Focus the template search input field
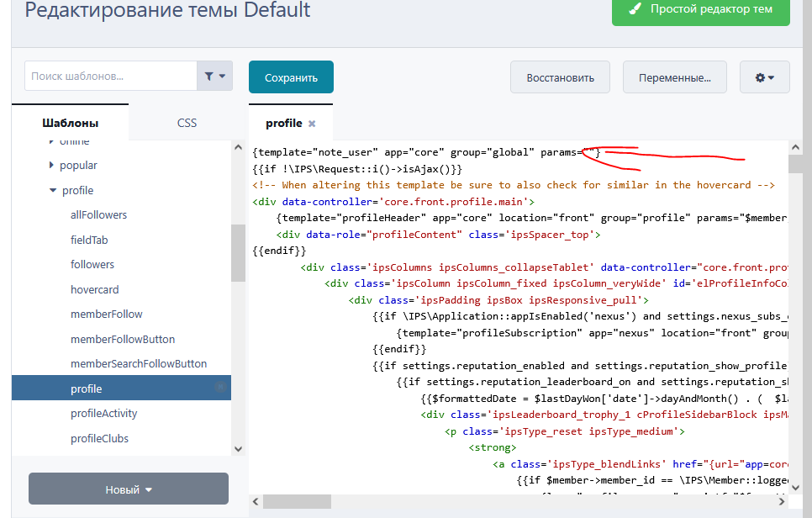812x518 pixels. (x=111, y=77)
